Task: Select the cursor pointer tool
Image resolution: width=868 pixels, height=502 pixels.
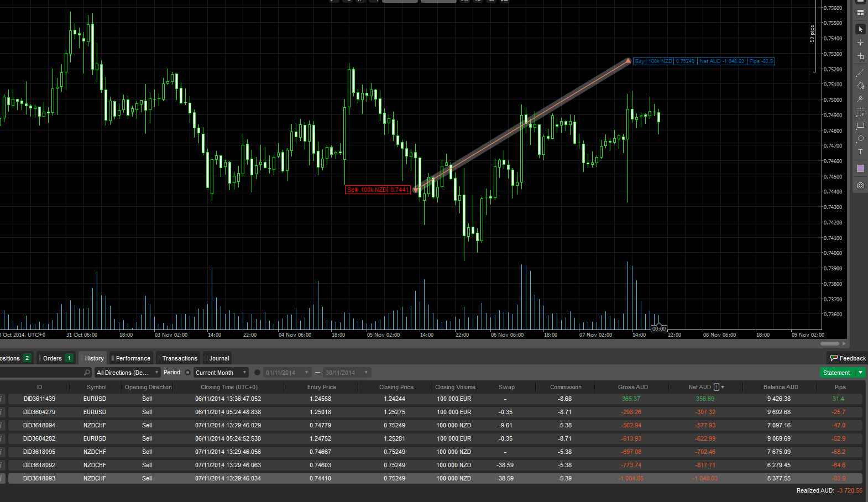Action: click(860, 29)
